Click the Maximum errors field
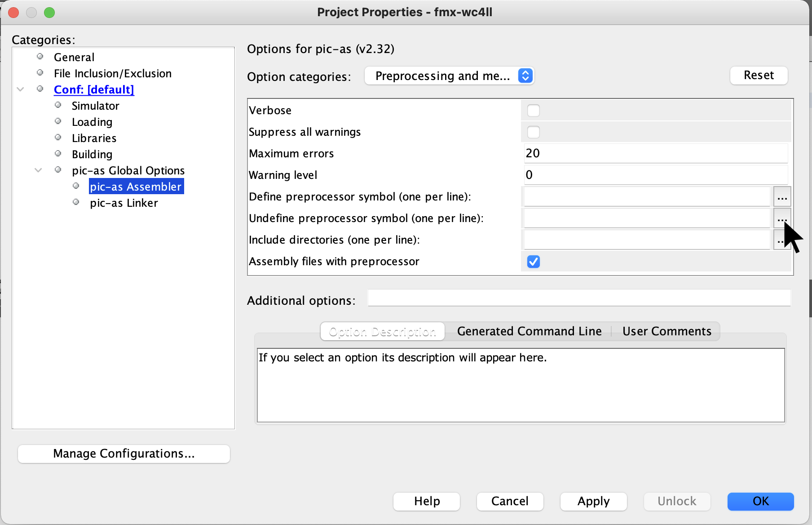The width and height of the screenshot is (812, 525). [x=655, y=154]
